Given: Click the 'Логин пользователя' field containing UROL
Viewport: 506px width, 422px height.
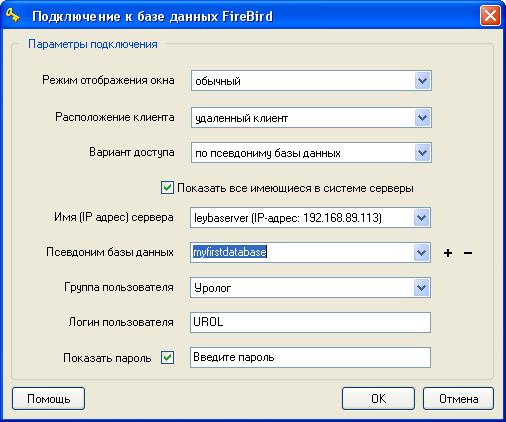Looking at the screenshot, I should pyautogui.click(x=310, y=322).
